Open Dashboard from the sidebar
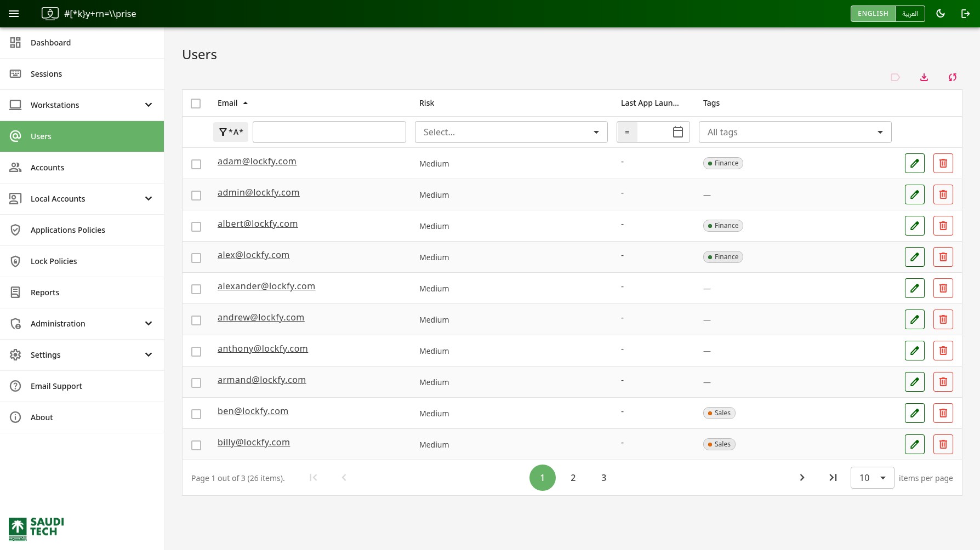The width and height of the screenshot is (980, 550). click(x=82, y=43)
